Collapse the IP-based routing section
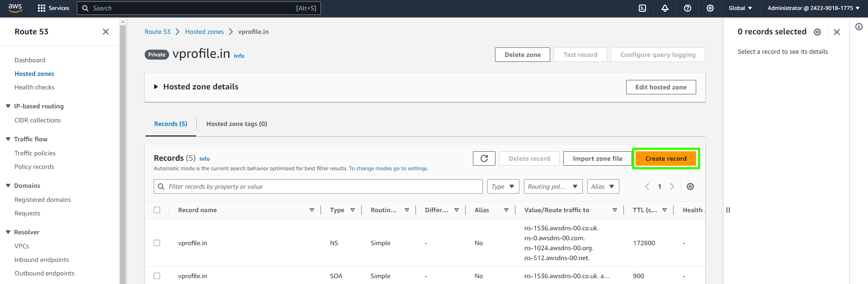 pyautogui.click(x=8, y=106)
